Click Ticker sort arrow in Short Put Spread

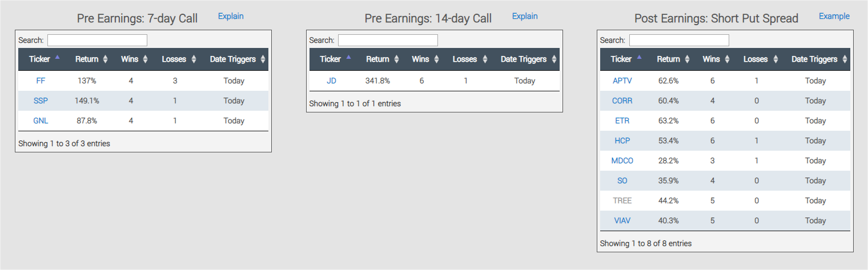639,58
